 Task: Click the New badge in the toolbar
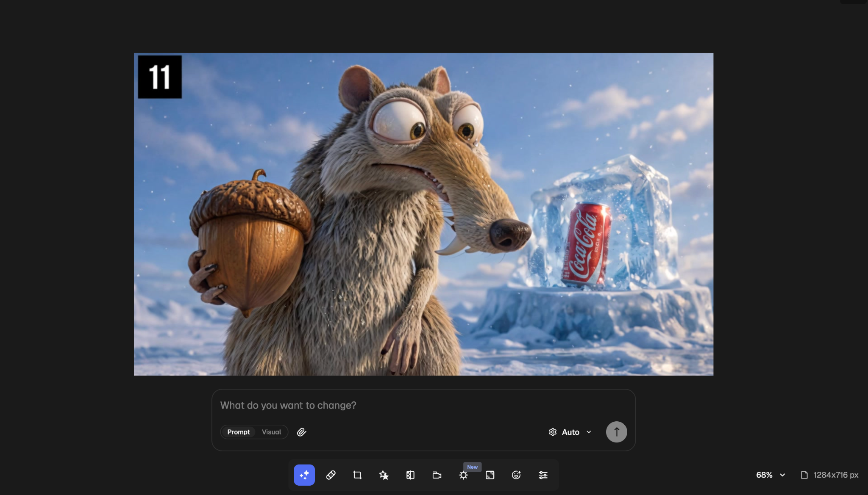tap(472, 467)
